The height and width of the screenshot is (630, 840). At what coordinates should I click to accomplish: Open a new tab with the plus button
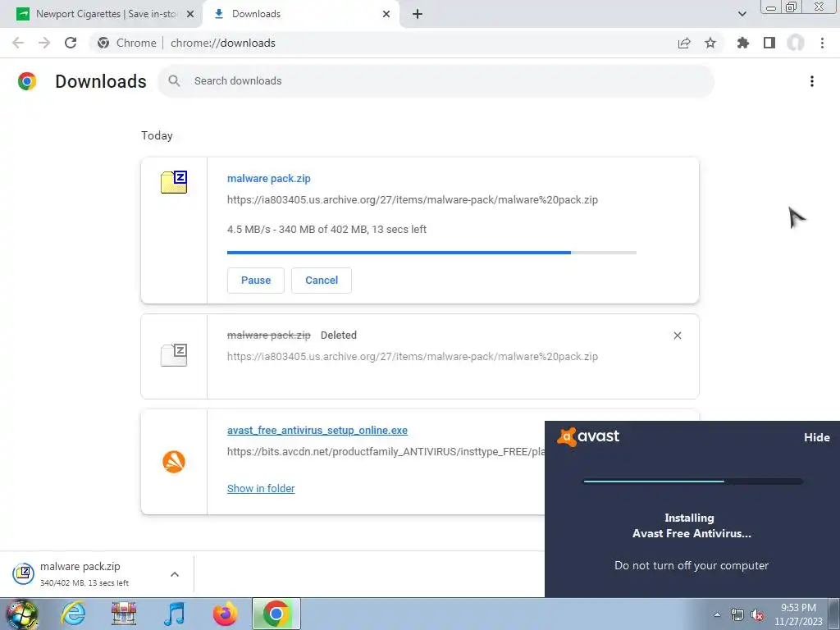point(418,14)
